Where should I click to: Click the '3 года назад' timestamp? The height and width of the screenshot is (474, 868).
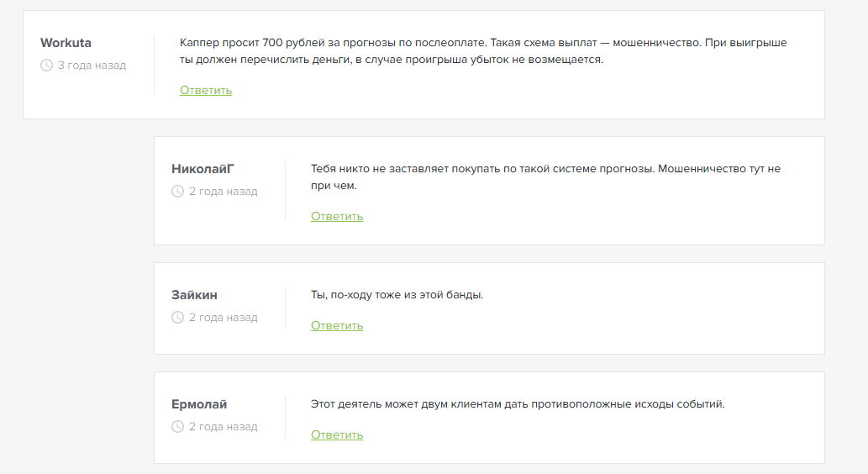pyautogui.click(x=92, y=66)
